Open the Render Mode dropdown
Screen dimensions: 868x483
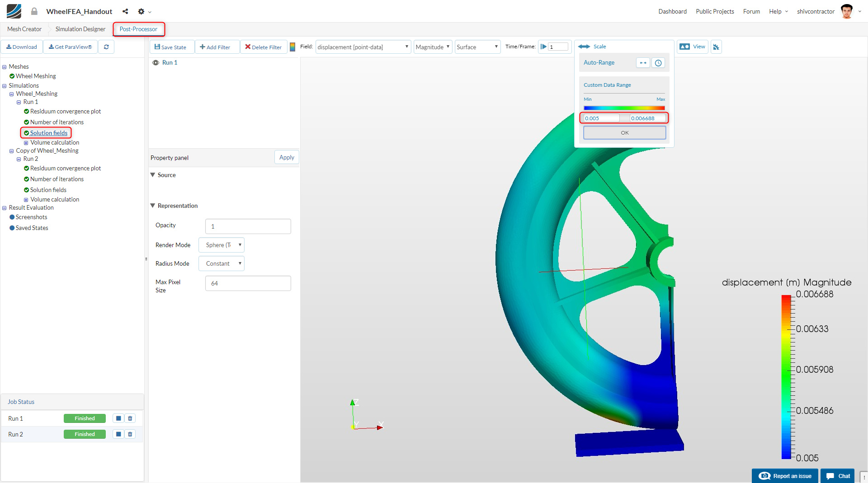click(222, 245)
